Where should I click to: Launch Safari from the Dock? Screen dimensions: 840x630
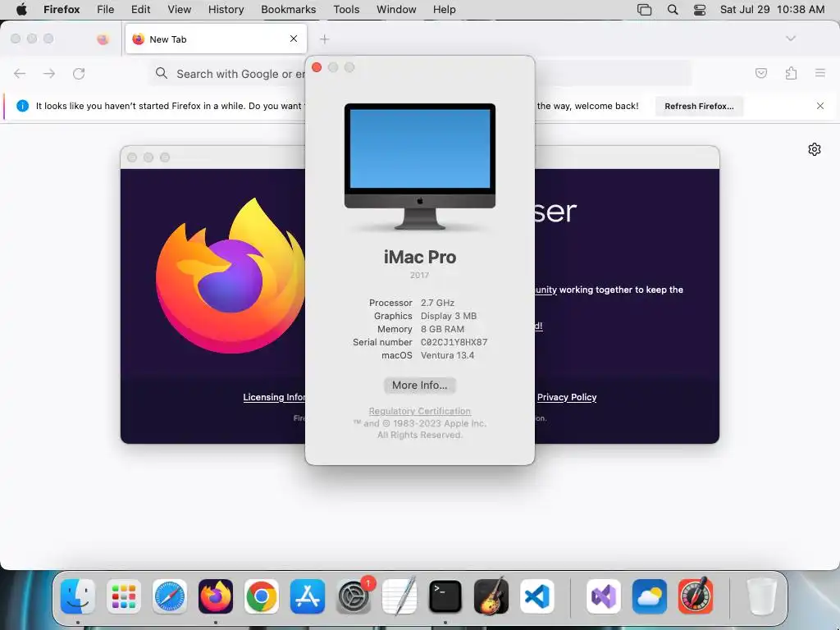(x=170, y=596)
